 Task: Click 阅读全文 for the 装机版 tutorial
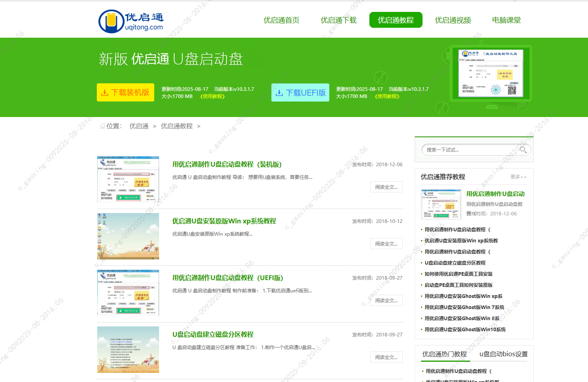point(386,187)
